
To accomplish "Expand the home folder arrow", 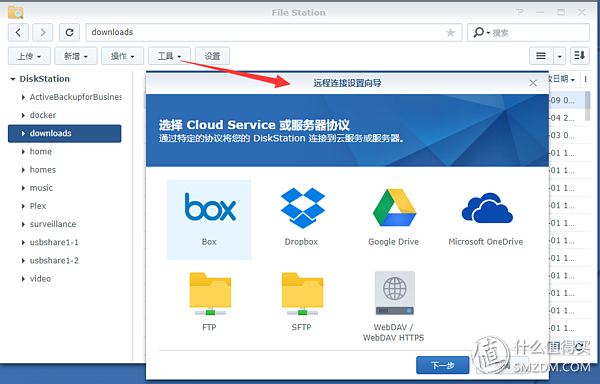I will click(23, 151).
